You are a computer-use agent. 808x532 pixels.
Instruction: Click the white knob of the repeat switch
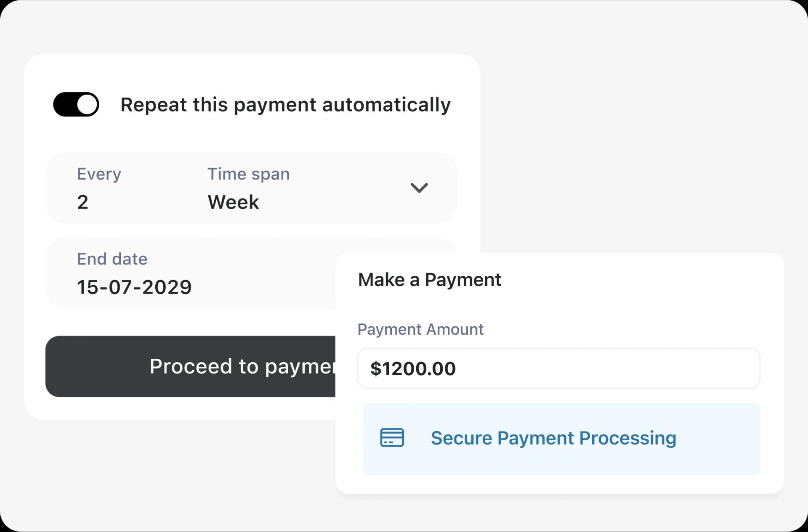88,104
